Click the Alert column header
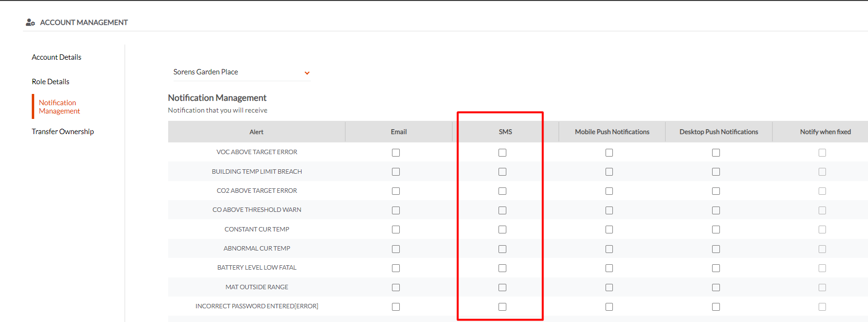This screenshot has width=868, height=322. pyautogui.click(x=257, y=132)
